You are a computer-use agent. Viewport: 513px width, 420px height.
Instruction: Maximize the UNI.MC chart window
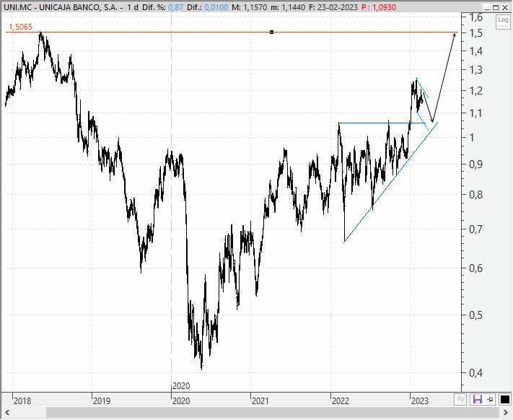(x=496, y=7)
